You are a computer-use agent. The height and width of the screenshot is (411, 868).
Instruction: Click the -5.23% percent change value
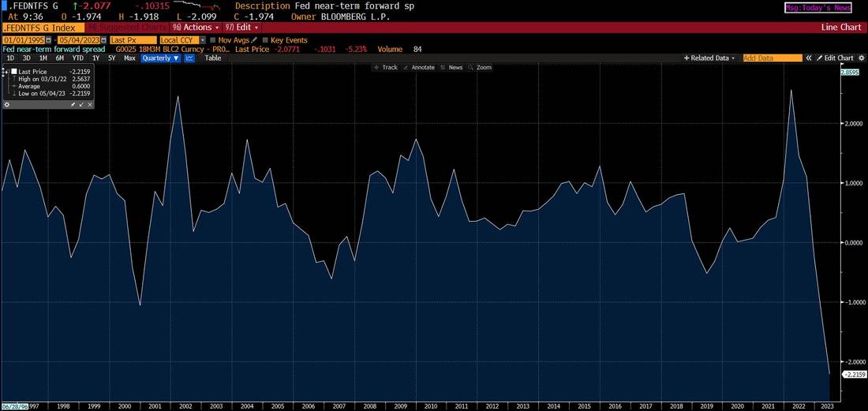coord(356,49)
